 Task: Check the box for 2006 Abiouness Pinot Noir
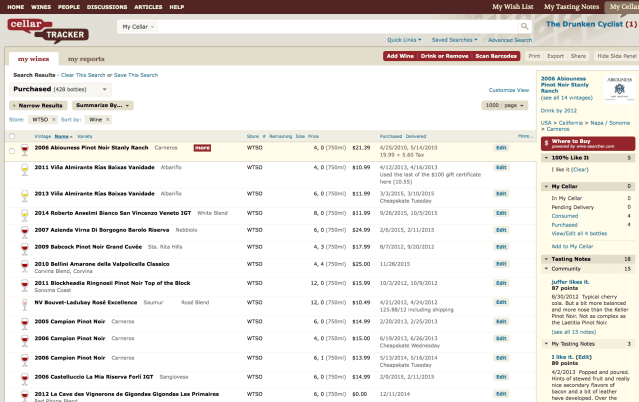pyautogui.click(x=12, y=150)
